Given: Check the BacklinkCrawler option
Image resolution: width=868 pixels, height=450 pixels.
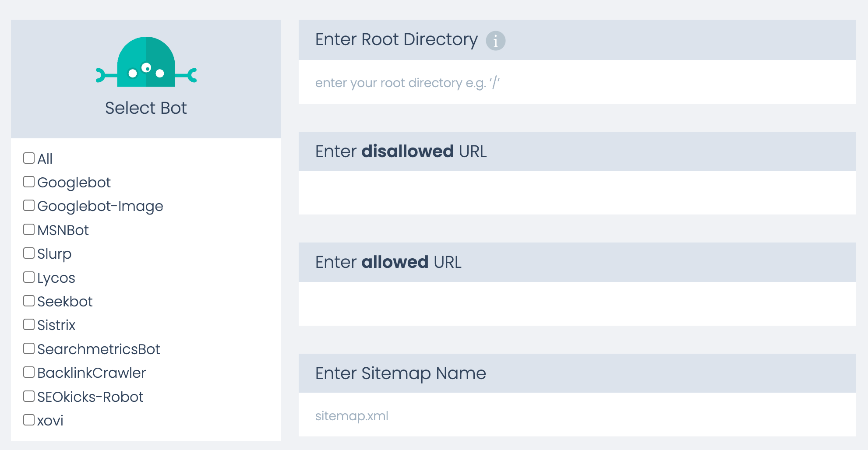Looking at the screenshot, I should pos(29,372).
